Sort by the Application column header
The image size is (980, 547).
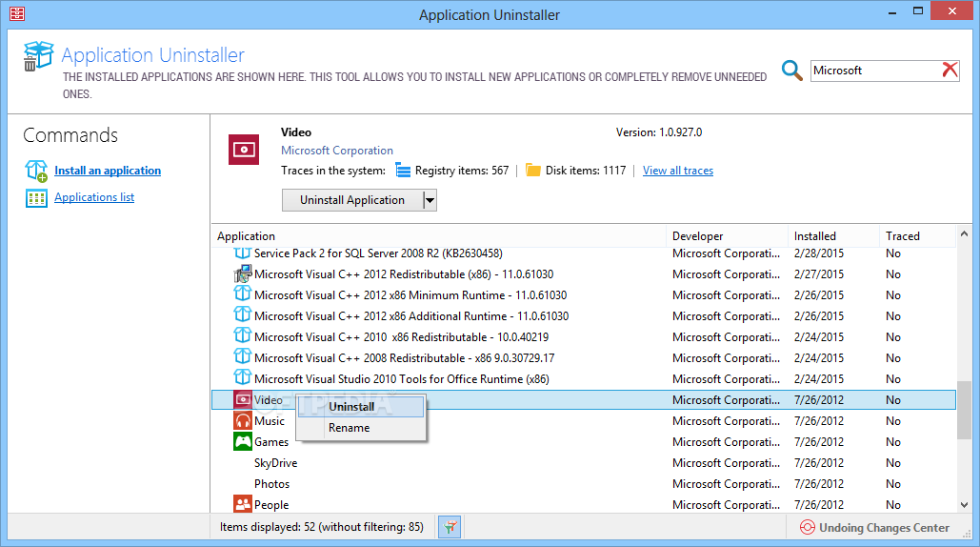tap(439, 236)
